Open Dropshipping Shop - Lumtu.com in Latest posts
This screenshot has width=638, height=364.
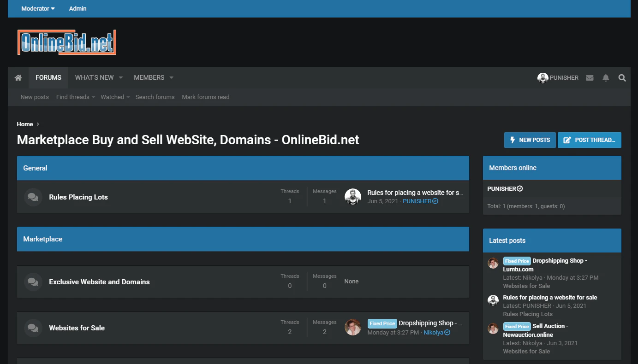545,265
